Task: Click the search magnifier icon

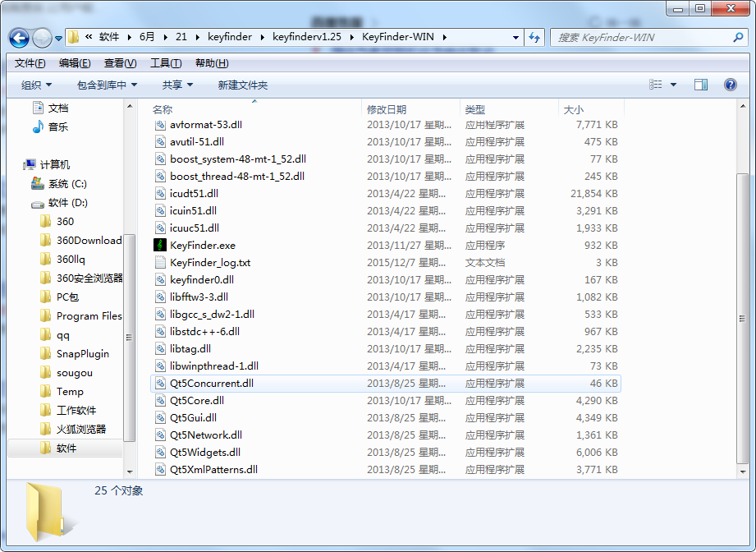Action: [x=738, y=37]
